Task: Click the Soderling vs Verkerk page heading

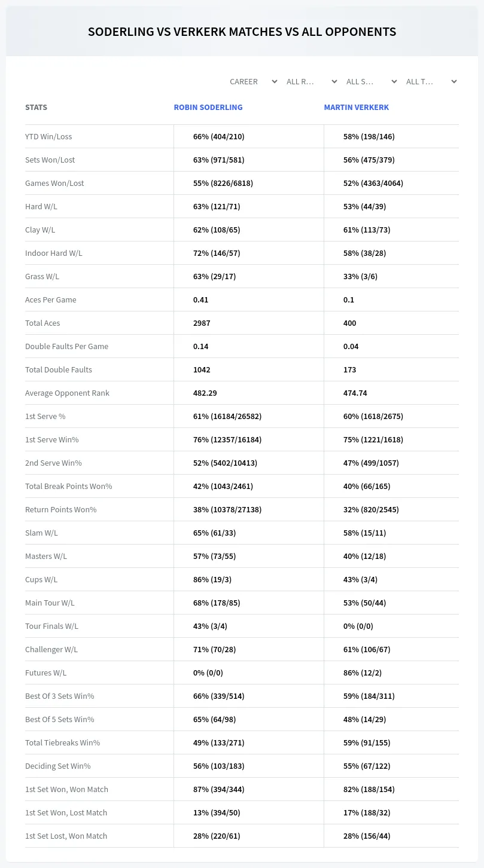Action: [242, 32]
